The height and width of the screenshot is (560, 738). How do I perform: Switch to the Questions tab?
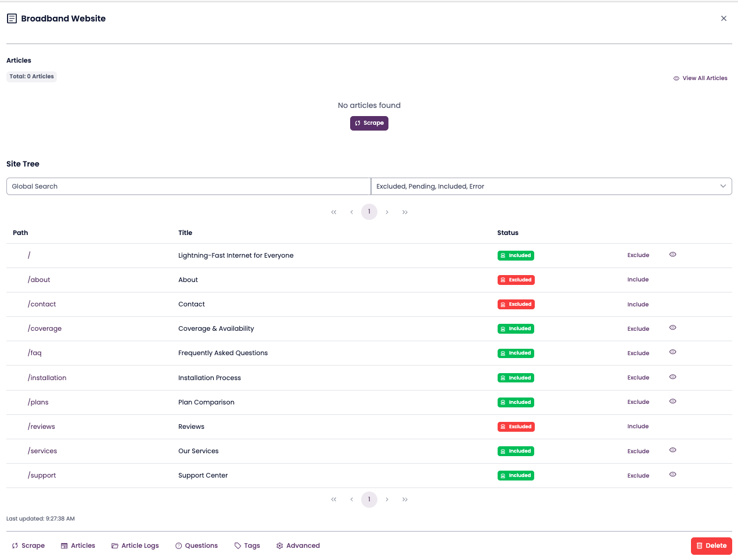tap(196, 545)
